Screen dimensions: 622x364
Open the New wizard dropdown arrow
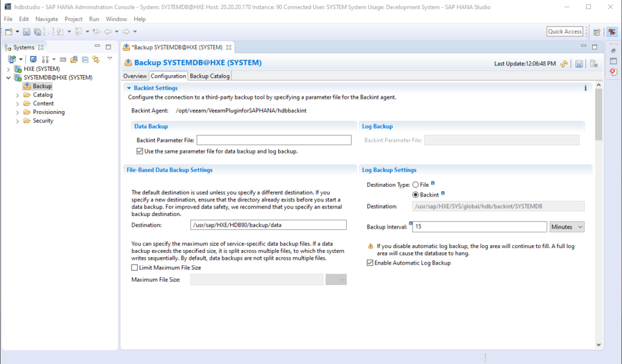tap(17, 32)
